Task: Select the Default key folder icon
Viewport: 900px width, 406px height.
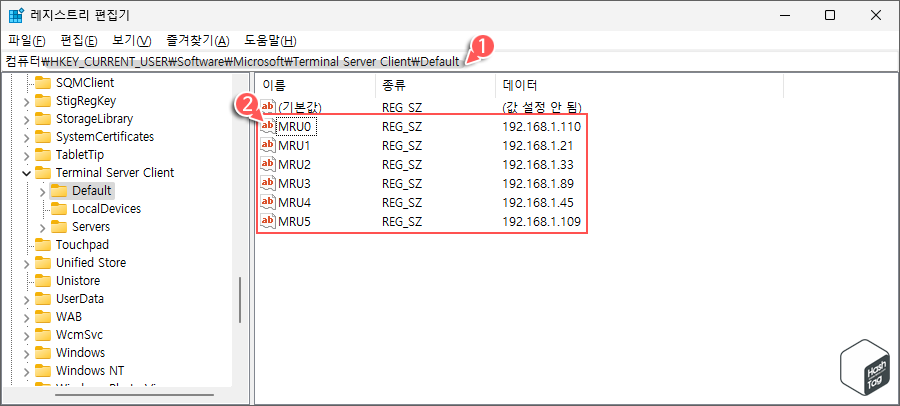Action: (x=59, y=191)
